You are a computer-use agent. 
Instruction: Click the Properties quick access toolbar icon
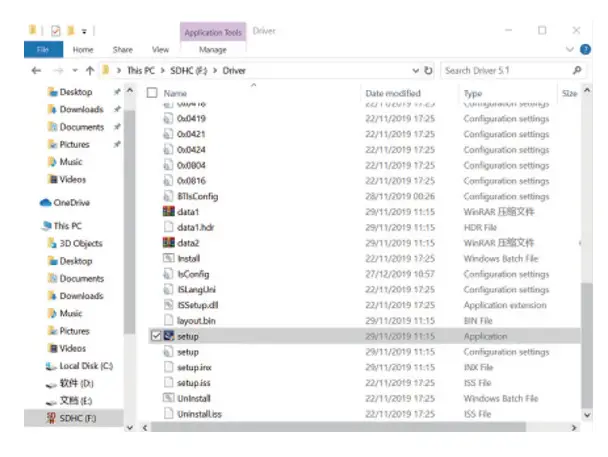tap(56, 31)
